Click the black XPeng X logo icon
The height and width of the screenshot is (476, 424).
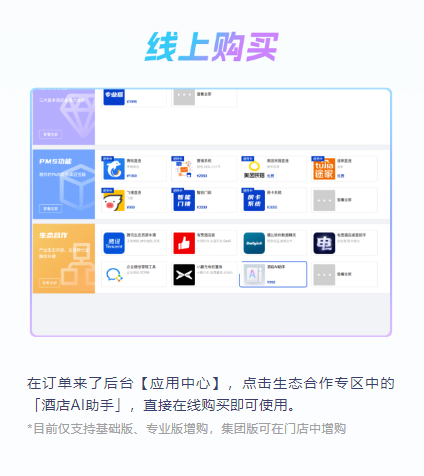pos(184,275)
